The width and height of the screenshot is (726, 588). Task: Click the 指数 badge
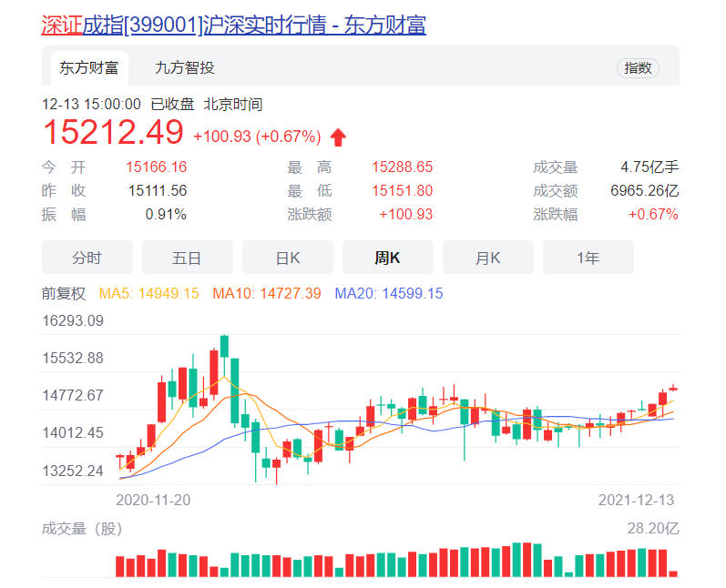click(x=638, y=68)
